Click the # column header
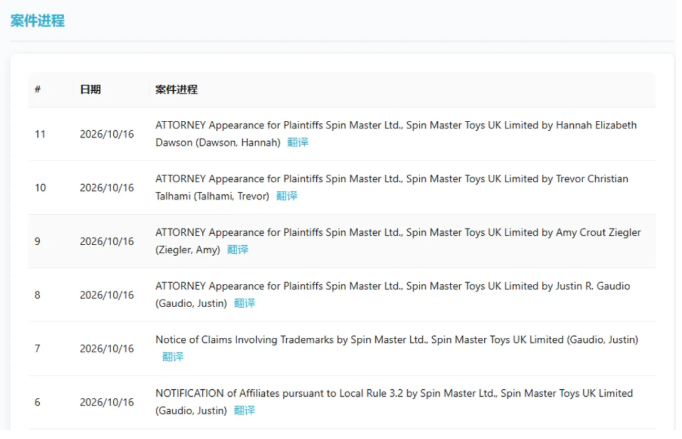 (38, 89)
